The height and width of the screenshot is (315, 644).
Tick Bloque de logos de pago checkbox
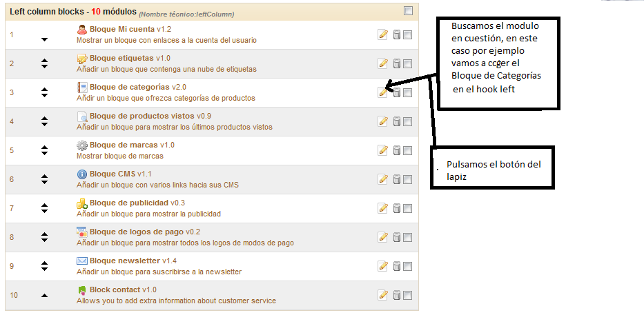(x=407, y=237)
